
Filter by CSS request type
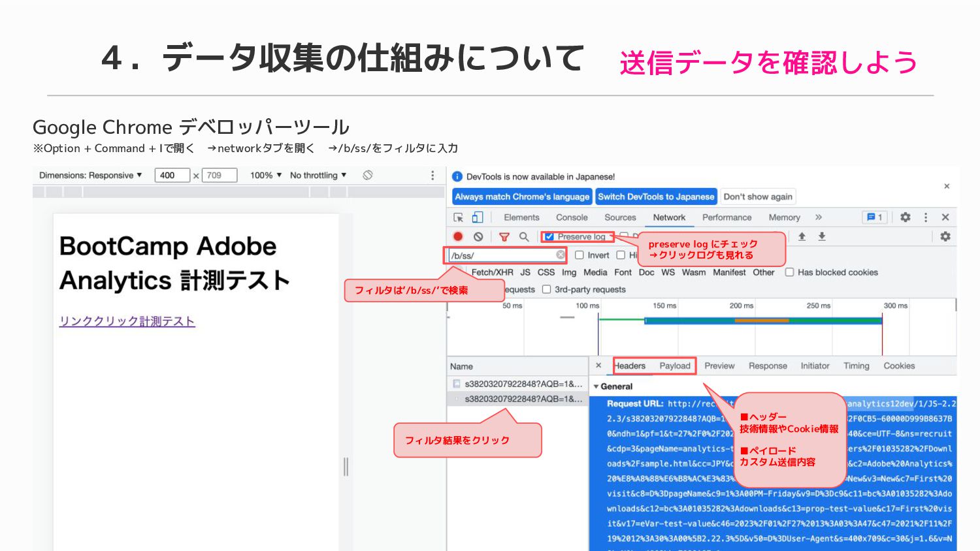point(546,272)
